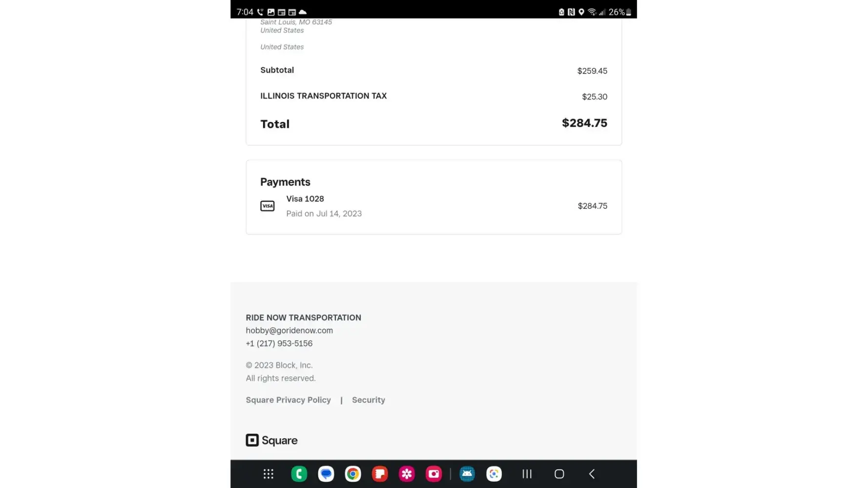Image resolution: width=868 pixels, height=488 pixels.
Task: Tap the cloud icon in status bar
Action: (303, 12)
